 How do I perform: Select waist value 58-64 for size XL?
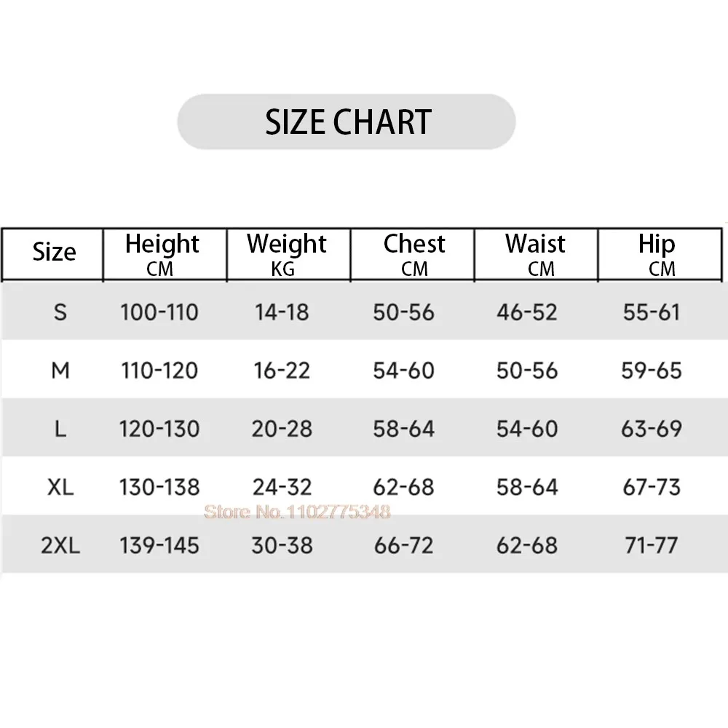point(527,487)
